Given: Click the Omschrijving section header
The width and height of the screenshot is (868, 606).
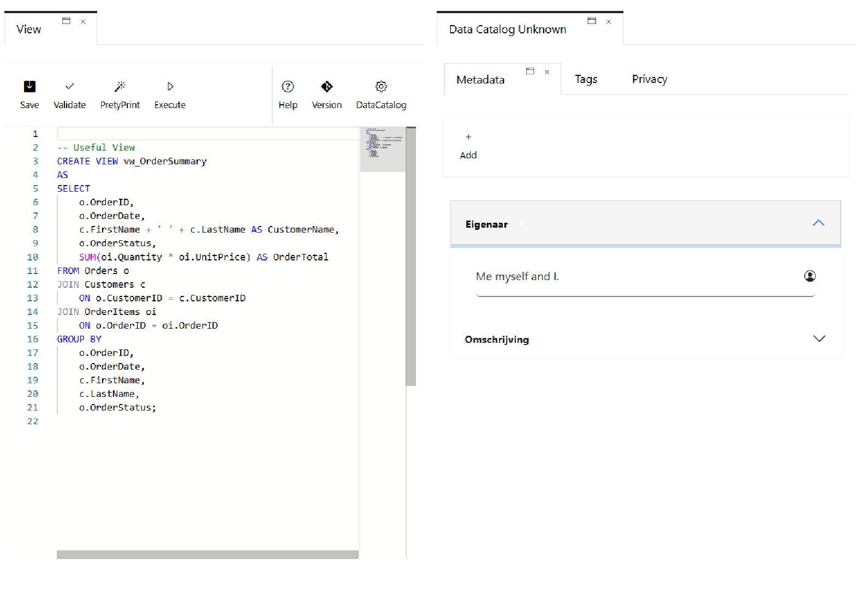Looking at the screenshot, I should tap(645, 339).
